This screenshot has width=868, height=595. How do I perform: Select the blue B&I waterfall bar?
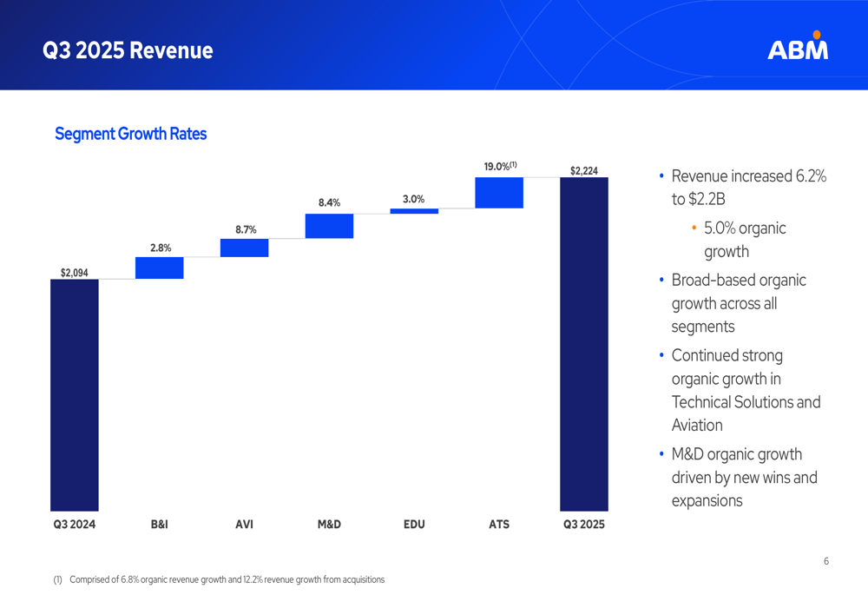(x=159, y=268)
